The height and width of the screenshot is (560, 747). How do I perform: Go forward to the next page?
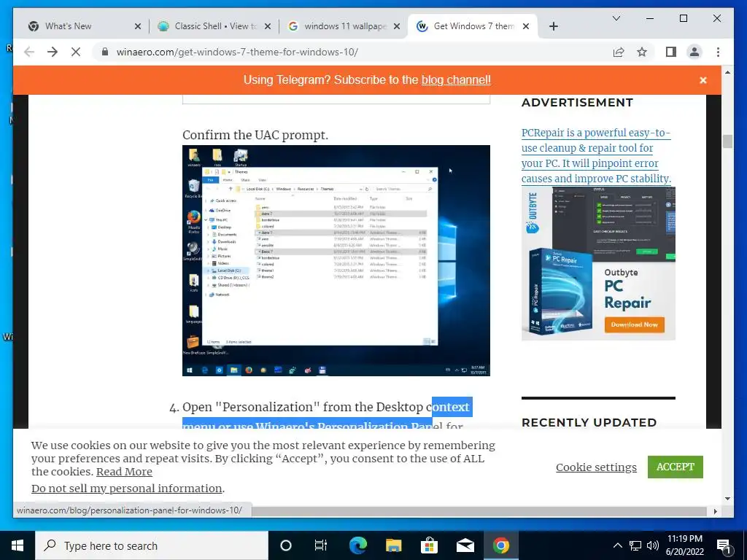coord(53,52)
